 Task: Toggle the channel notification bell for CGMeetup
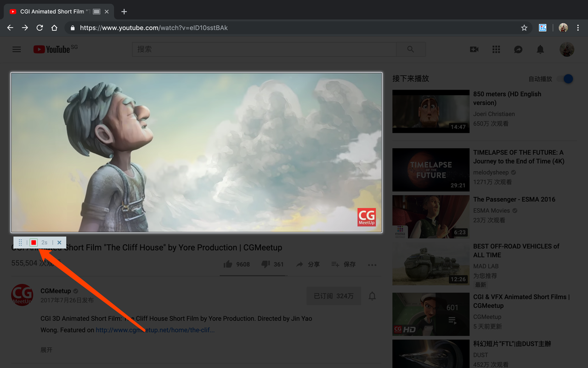coord(372,296)
